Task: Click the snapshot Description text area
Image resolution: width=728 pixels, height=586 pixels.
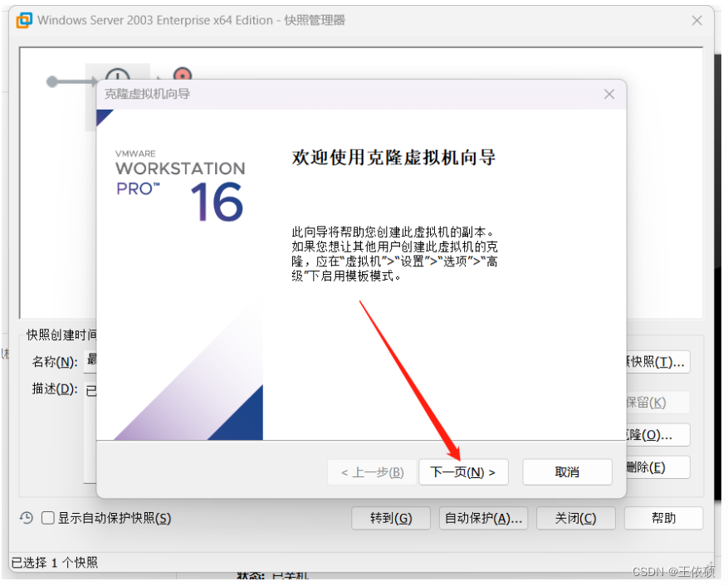Action: (90, 433)
